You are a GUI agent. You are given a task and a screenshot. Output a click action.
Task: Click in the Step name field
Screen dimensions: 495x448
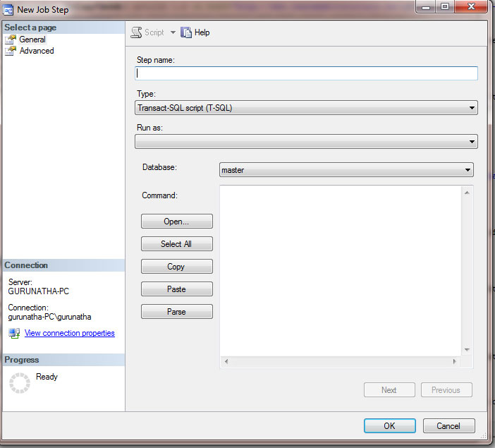coord(307,73)
